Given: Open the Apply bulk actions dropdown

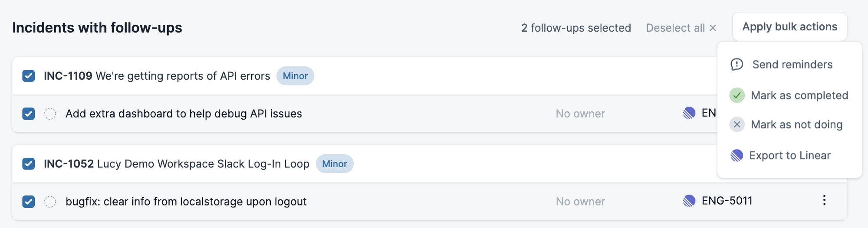Looking at the screenshot, I should tap(789, 27).
